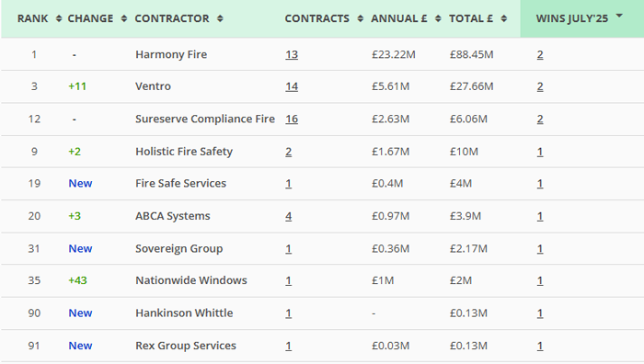Click the Contractor column header text
644x364 pixels.
172,18
